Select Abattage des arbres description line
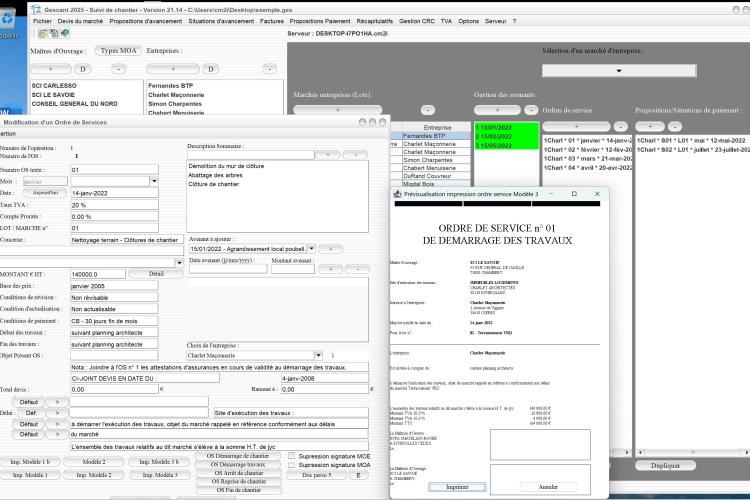The width and height of the screenshot is (750, 500). (215, 175)
